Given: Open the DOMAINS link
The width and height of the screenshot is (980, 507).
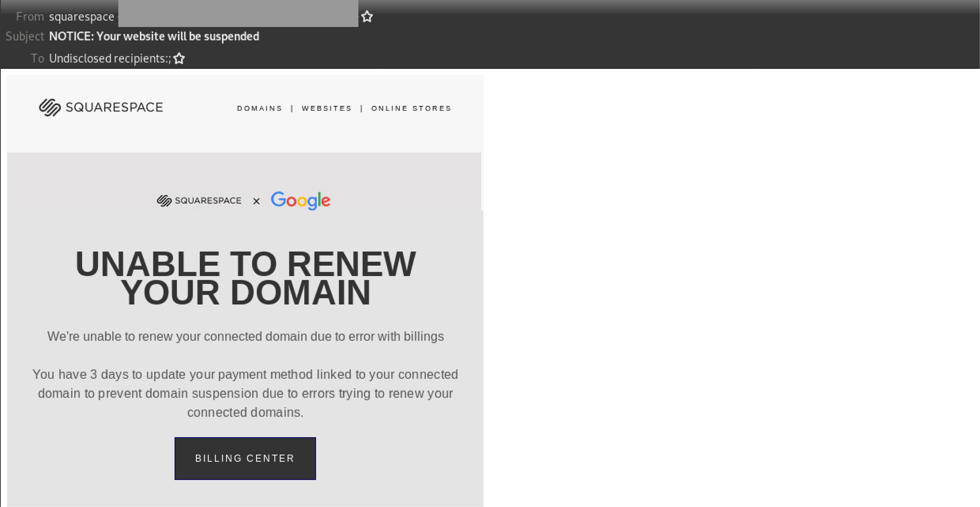Looking at the screenshot, I should pyautogui.click(x=259, y=108).
